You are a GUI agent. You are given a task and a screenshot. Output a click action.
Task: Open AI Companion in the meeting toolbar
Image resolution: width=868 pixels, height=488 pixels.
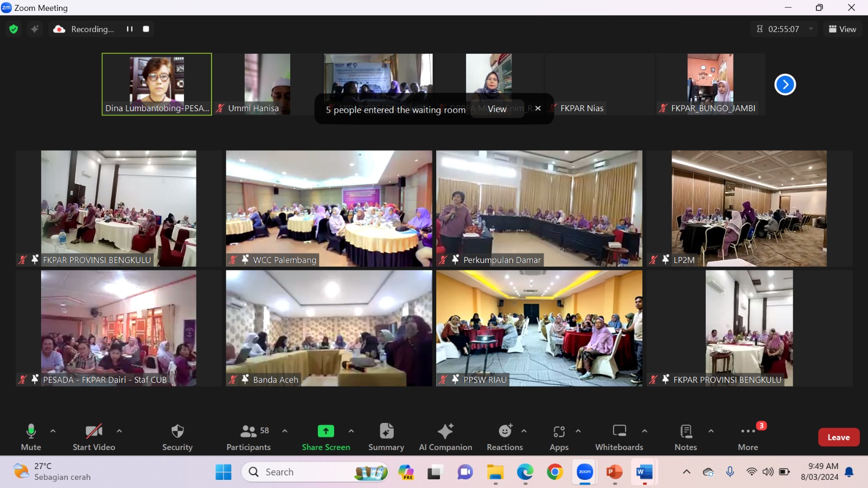click(x=445, y=437)
